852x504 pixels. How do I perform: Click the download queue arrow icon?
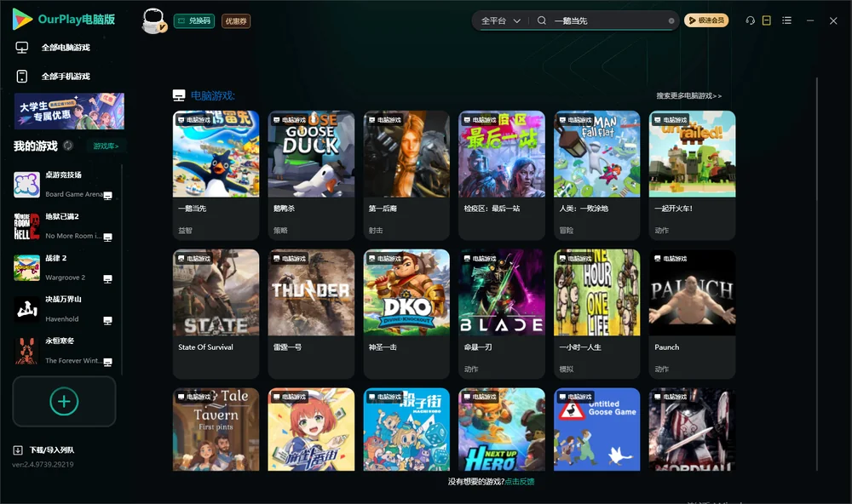[x=18, y=450]
